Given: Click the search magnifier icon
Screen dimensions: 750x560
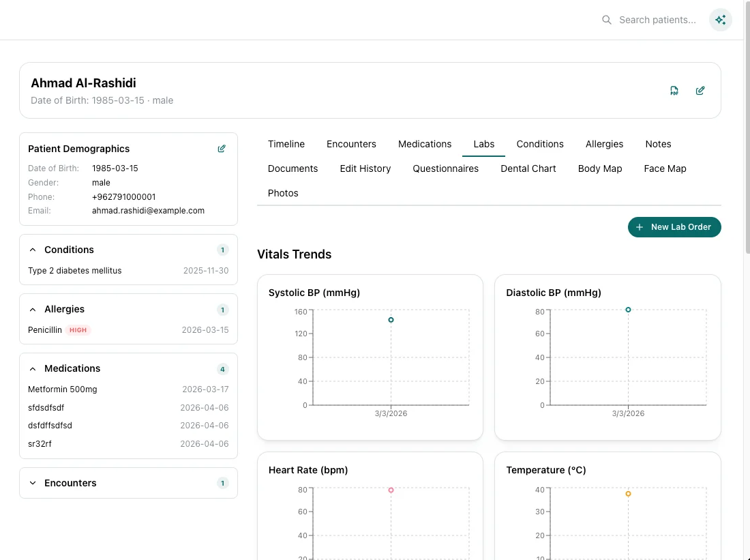Looking at the screenshot, I should click(607, 20).
